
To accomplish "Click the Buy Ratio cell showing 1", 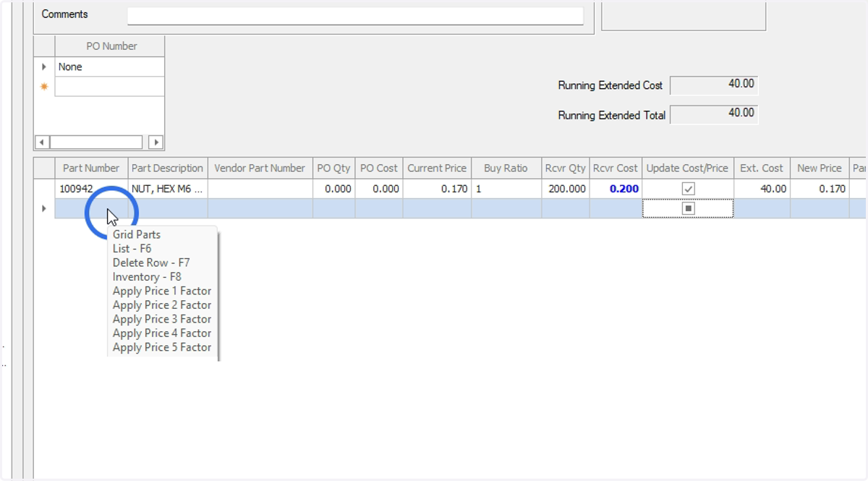I will pyautogui.click(x=506, y=189).
